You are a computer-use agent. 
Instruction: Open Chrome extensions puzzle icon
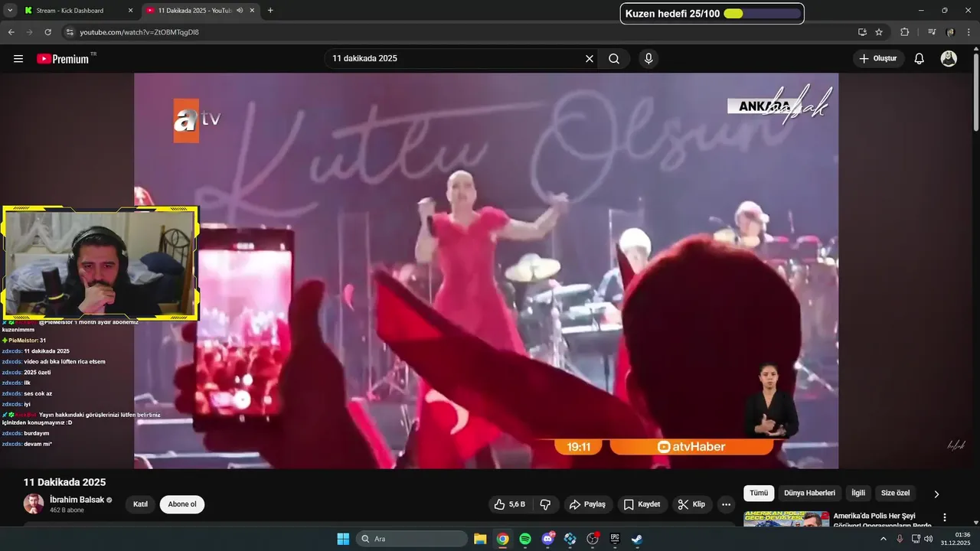point(905,32)
